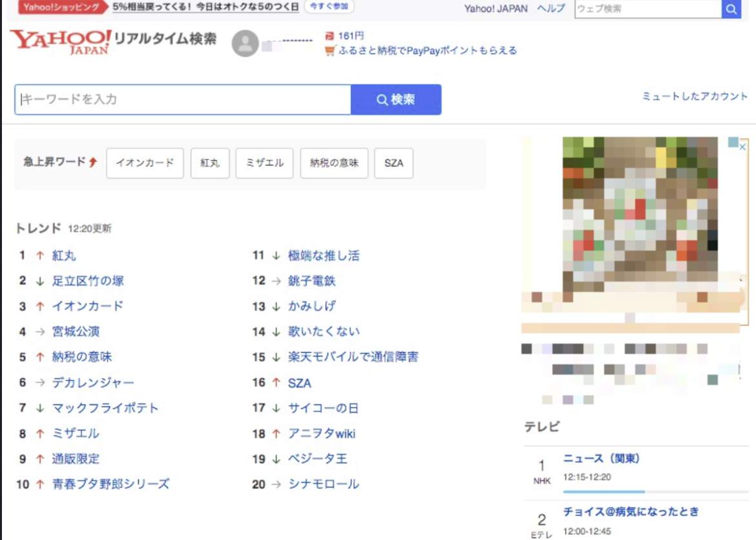756x540 pixels.
Task: Select the 紅丸 rising word chip
Action: [210, 163]
